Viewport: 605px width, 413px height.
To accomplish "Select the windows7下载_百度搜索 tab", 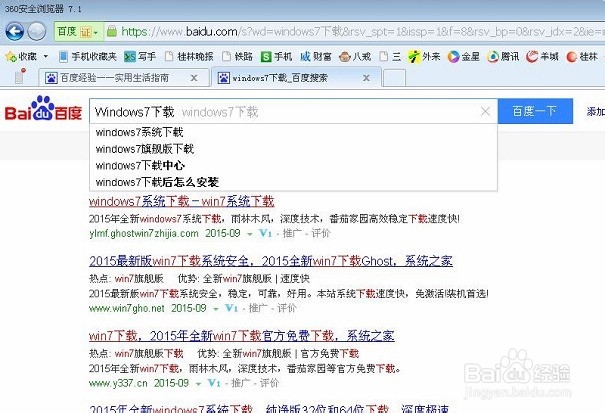I will pos(296,78).
